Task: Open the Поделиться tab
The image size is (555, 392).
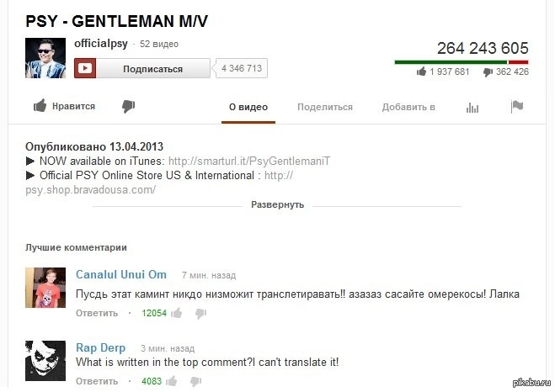Action: (x=325, y=107)
